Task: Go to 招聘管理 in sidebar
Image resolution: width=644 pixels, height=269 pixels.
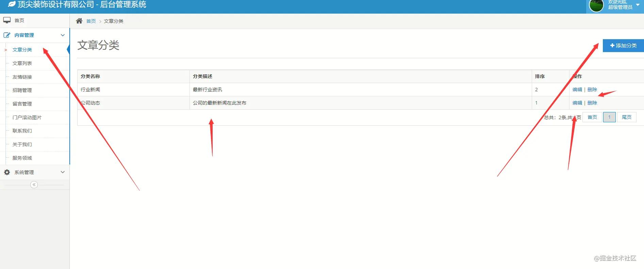Action: (x=22, y=90)
